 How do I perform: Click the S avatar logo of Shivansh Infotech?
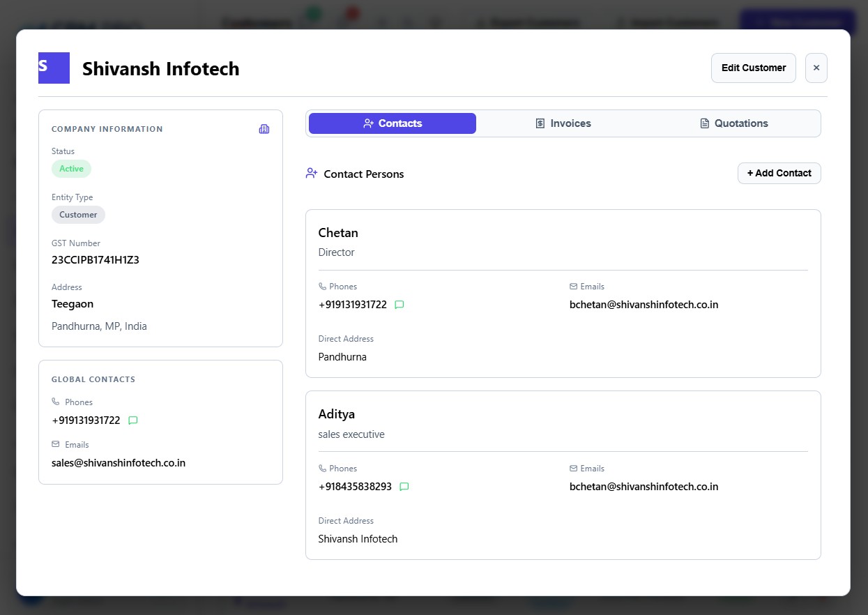(x=54, y=68)
